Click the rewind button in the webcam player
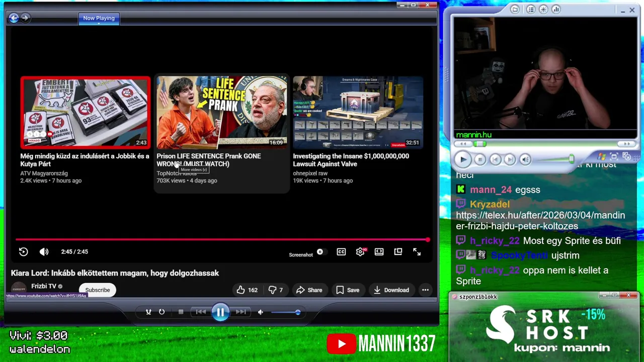Screen dimensions: 644x362 coord(463,144)
